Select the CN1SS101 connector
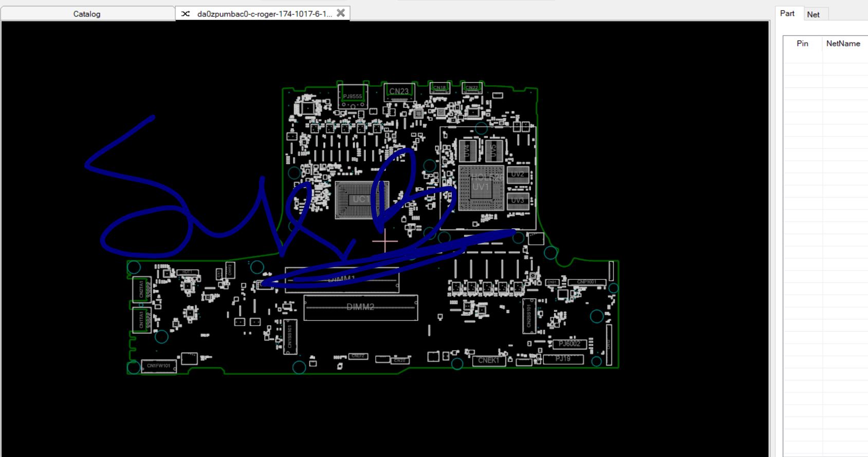This screenshot has width=868, height=457. click(x=290, y=336)
